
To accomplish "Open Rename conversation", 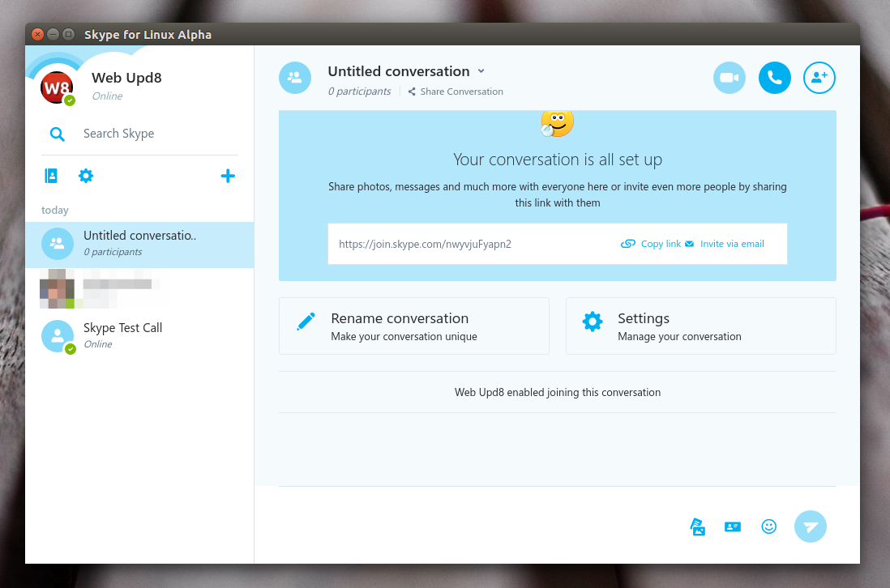I will point(413,326).
